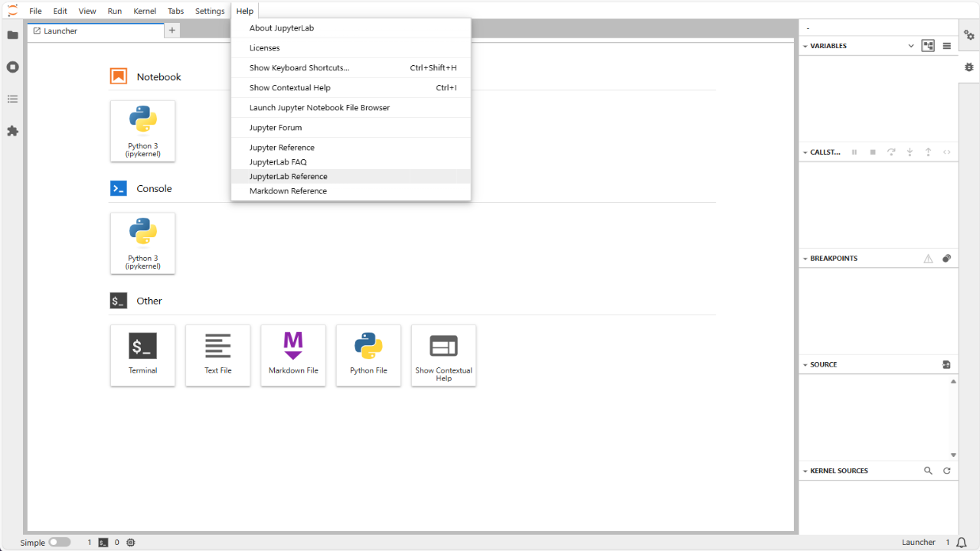
Task: Click the Callstack step-out icon
Action: [x=928, y=152]
